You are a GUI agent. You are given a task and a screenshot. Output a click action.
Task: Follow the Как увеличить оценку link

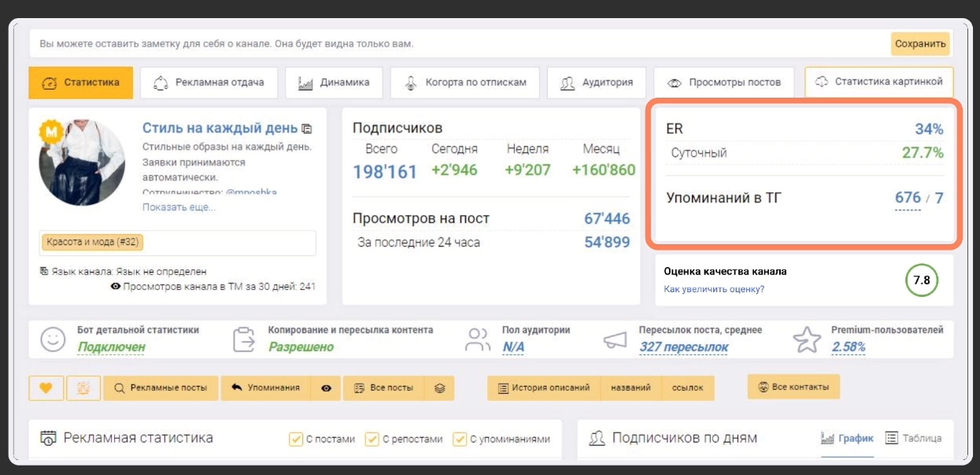pyautogui.click(x=714, y=289)
